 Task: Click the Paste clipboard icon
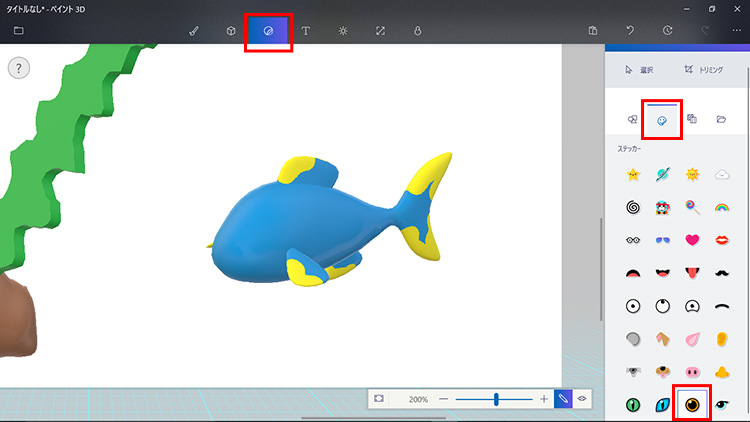tap(593, 31)
